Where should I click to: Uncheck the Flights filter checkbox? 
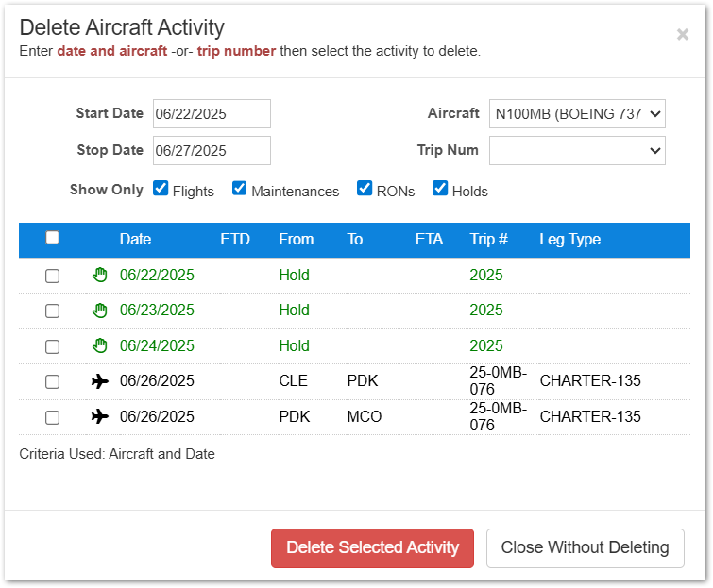pyautogui.click(x=161, y=188)
